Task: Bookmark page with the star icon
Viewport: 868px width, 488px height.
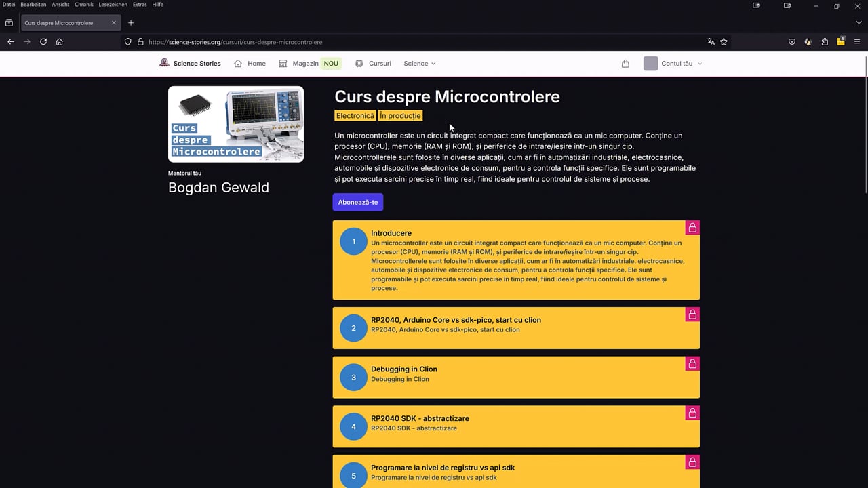Action: tap(724, 41)
